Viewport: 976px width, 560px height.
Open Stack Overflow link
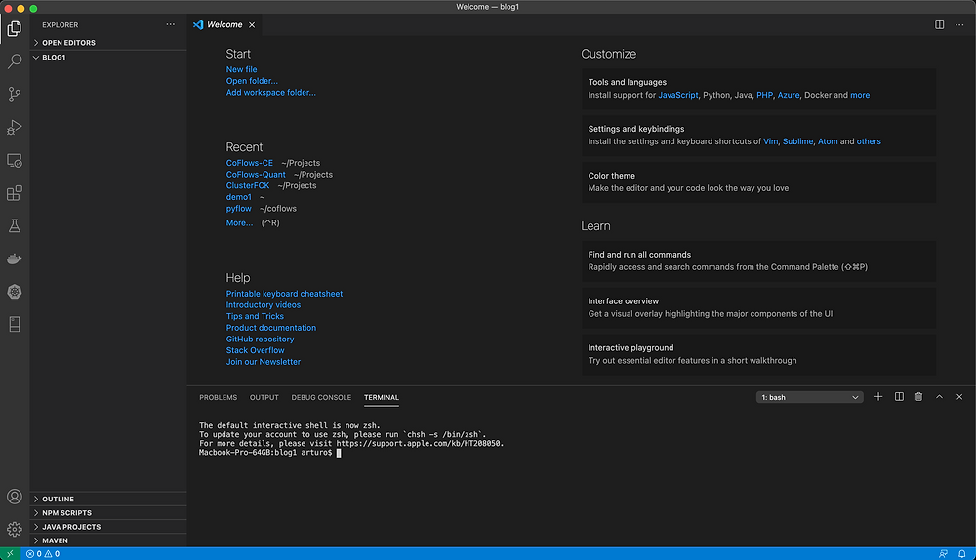pos(255,350)
